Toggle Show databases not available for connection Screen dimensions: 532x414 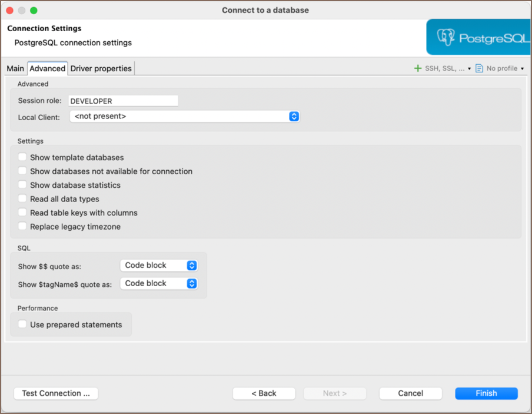point(22,171)
